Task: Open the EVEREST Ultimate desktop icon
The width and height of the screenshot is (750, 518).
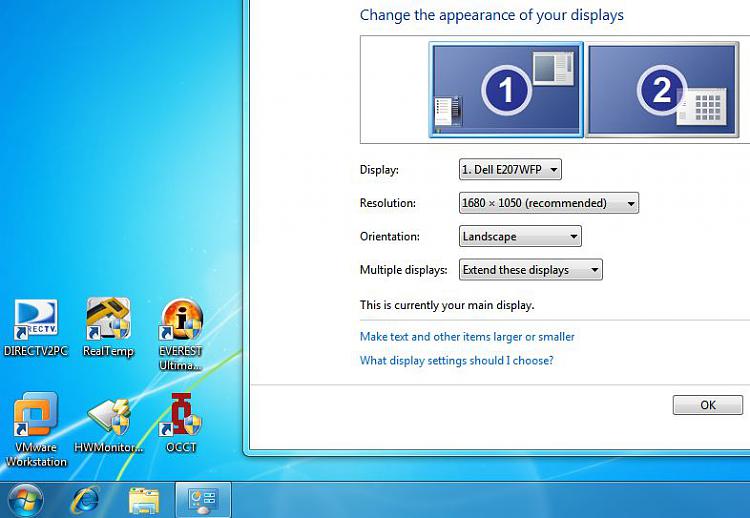Action: tap(181, 335)
